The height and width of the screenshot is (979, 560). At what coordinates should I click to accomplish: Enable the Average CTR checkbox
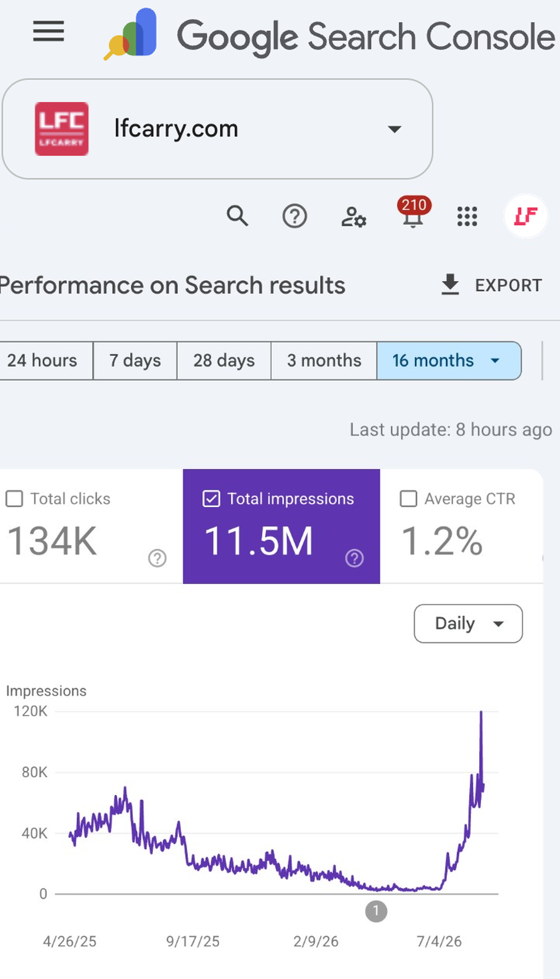408,499
